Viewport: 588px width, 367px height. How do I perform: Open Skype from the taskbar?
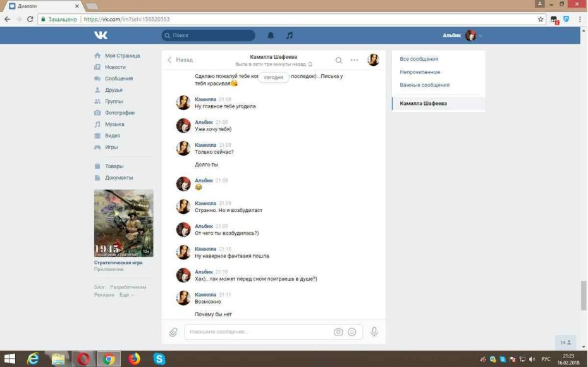pos(159,359)
